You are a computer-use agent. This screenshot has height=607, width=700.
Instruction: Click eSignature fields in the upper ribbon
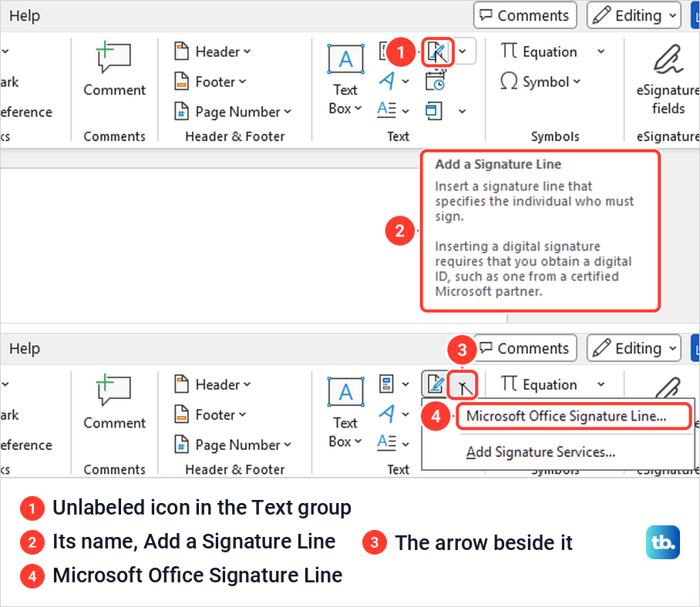tap(668, 79)
